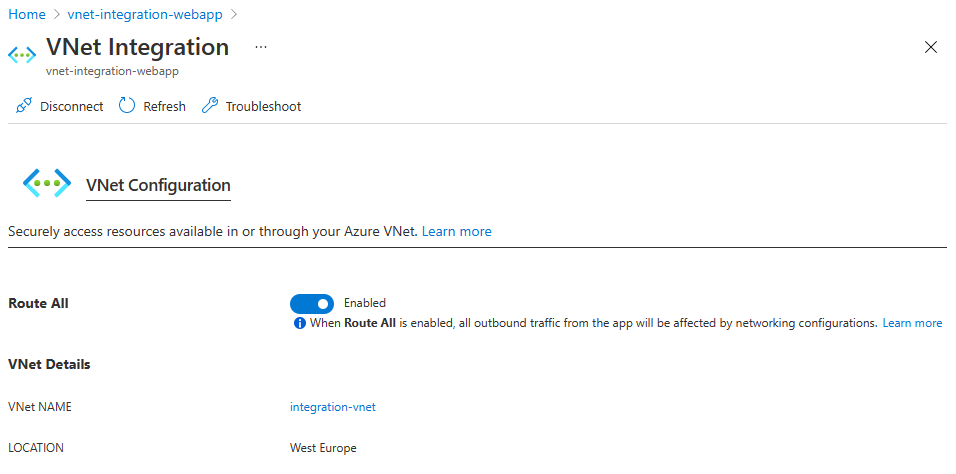
Task: Click the VNet Configuration section icon
Action: click(47, 184)
